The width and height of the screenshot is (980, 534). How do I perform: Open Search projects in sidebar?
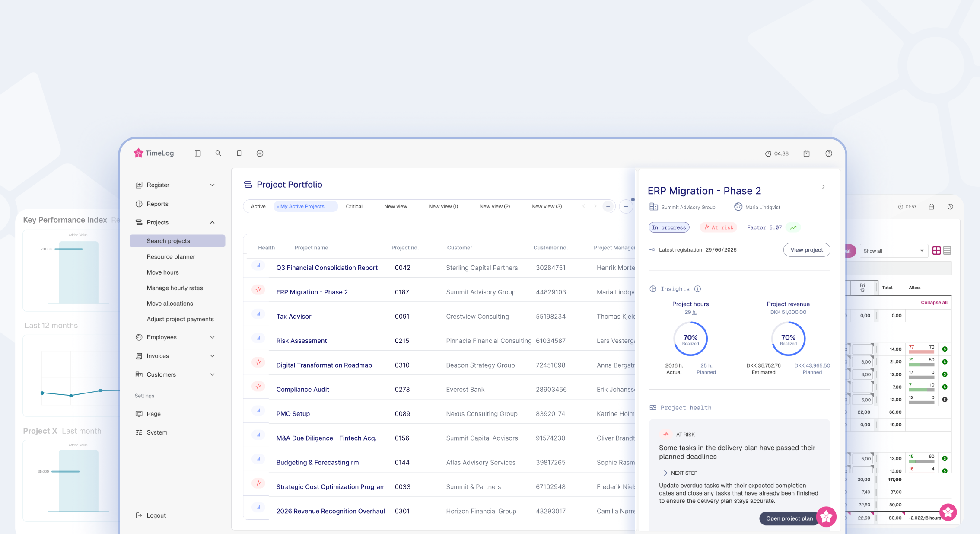coord(177,241)
